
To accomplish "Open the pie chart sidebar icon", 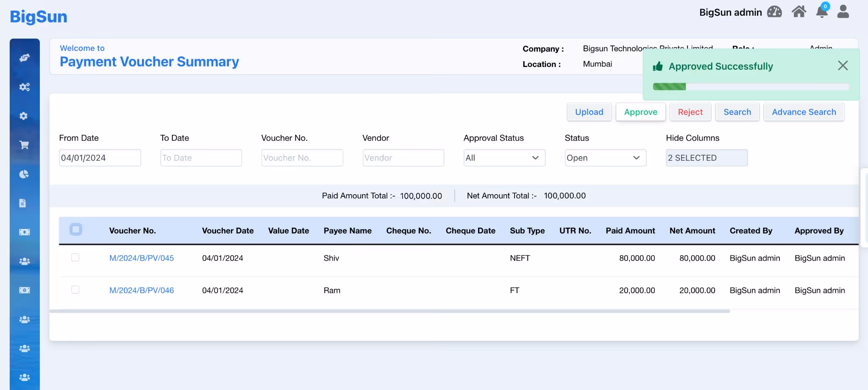I will [x=24, y=174].
